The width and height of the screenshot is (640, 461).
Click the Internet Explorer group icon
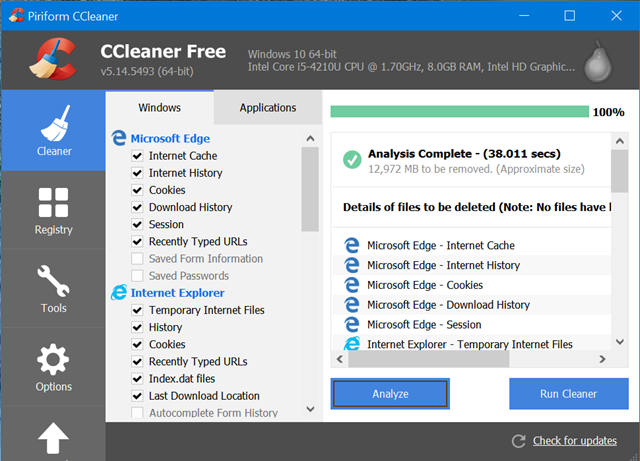(119, 292)
